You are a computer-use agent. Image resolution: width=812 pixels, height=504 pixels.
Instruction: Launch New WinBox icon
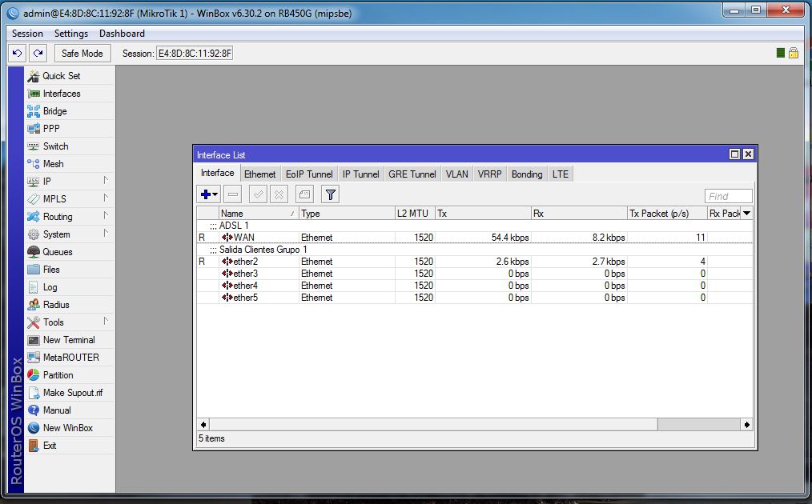[x=34, y=428]
